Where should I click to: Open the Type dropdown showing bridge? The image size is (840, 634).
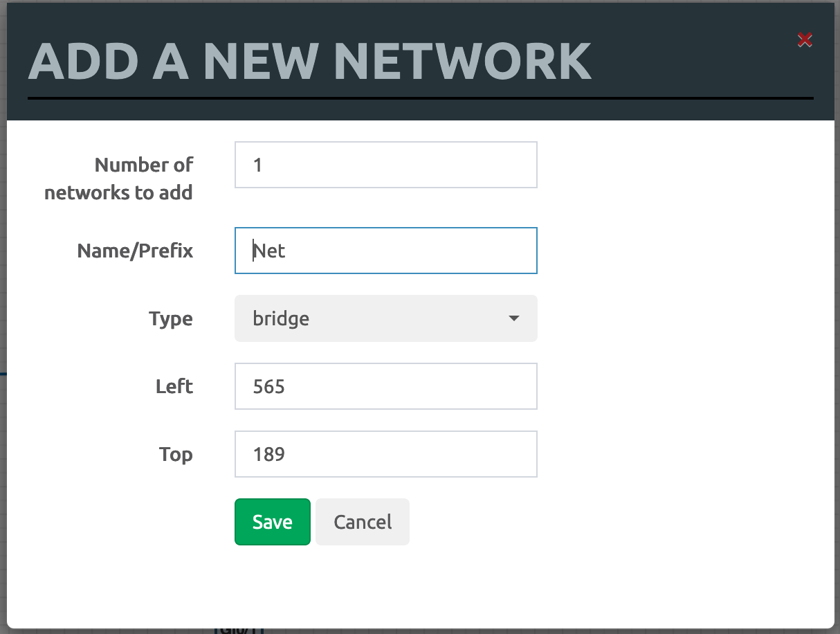[x=386, y=318]
